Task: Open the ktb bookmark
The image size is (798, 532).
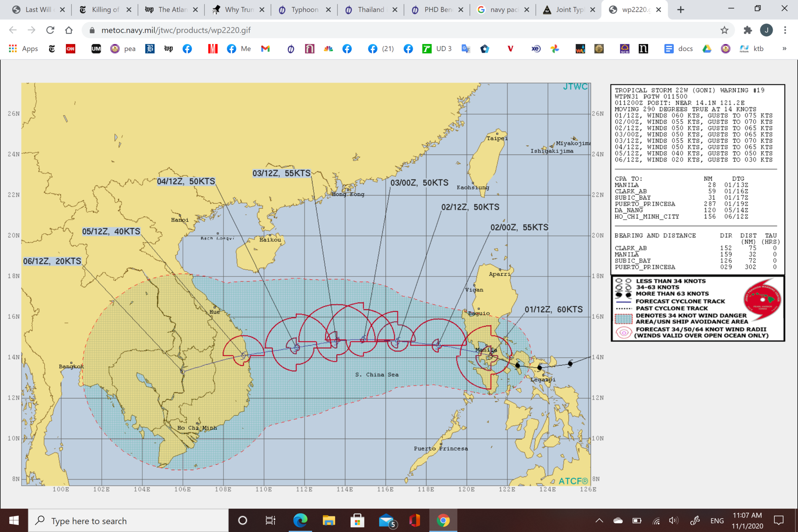Action: [x=752, y=48]
